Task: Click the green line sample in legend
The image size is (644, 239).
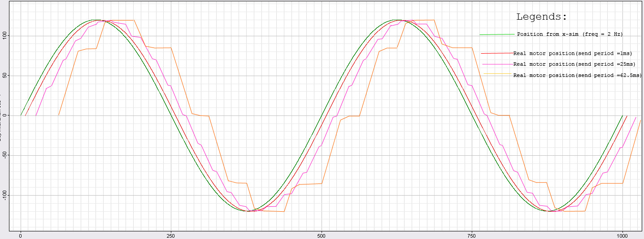Action: tap(497, 34)
